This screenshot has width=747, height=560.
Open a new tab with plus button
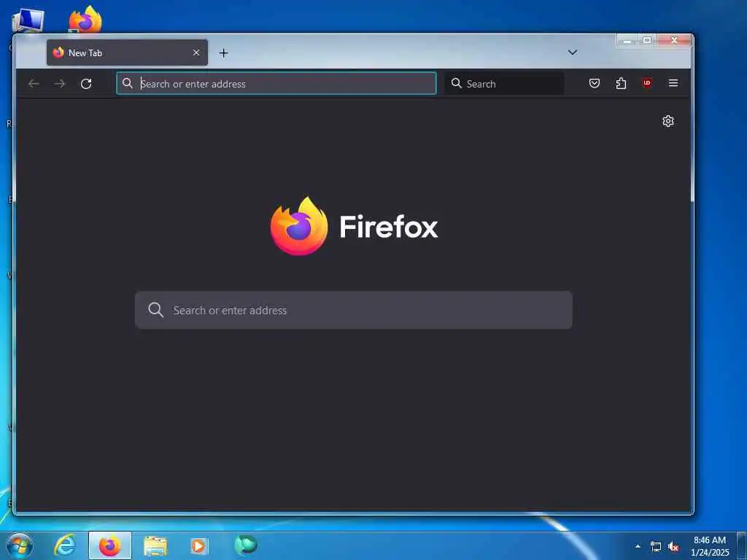tap(223, 52)
